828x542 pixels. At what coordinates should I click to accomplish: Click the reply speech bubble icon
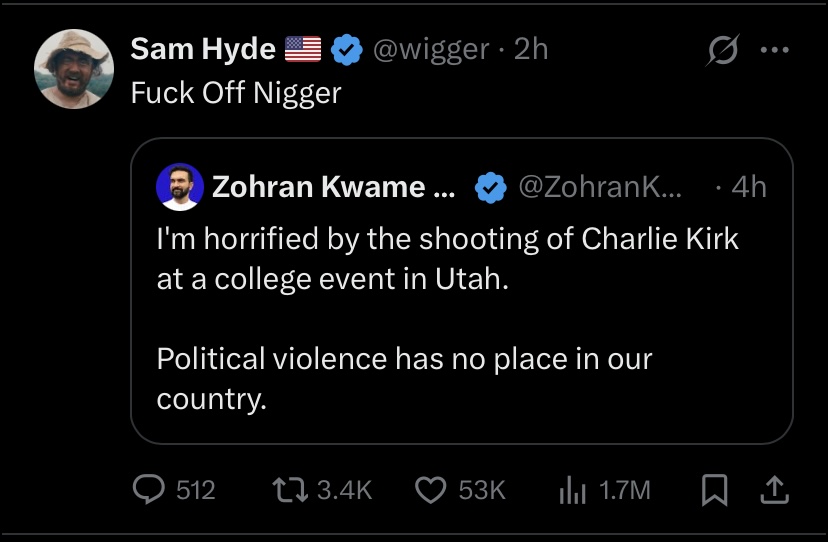150,489
